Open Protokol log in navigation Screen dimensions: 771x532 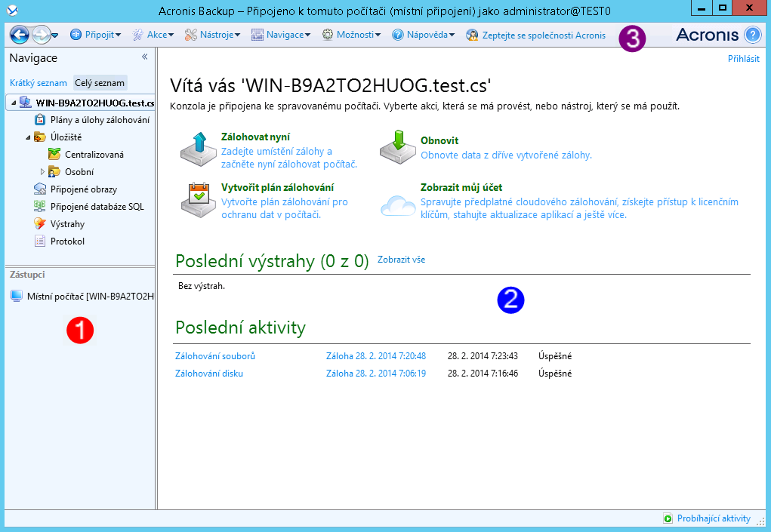(x=67, y=241)
